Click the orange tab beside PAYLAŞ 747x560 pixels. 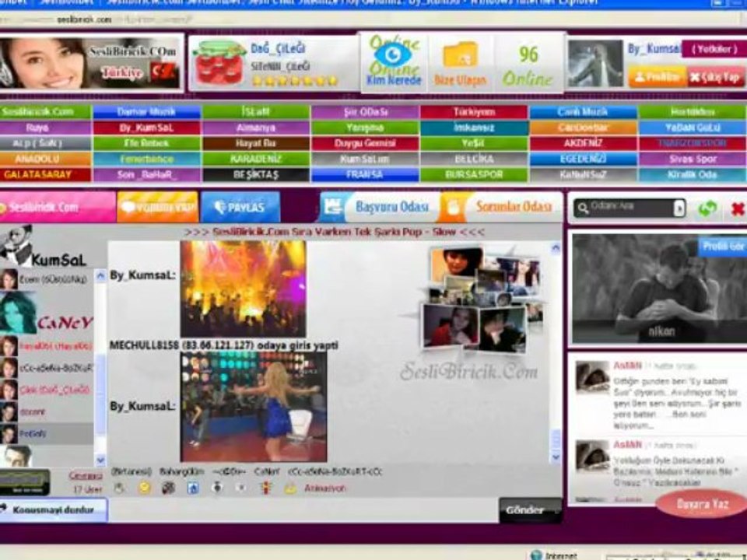(158, 207)
